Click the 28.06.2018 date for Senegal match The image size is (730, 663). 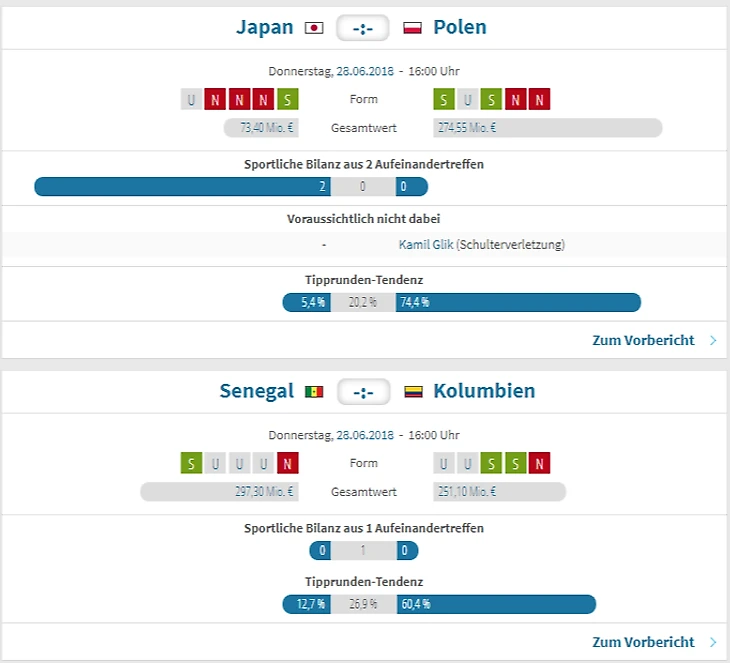(366, 435)
